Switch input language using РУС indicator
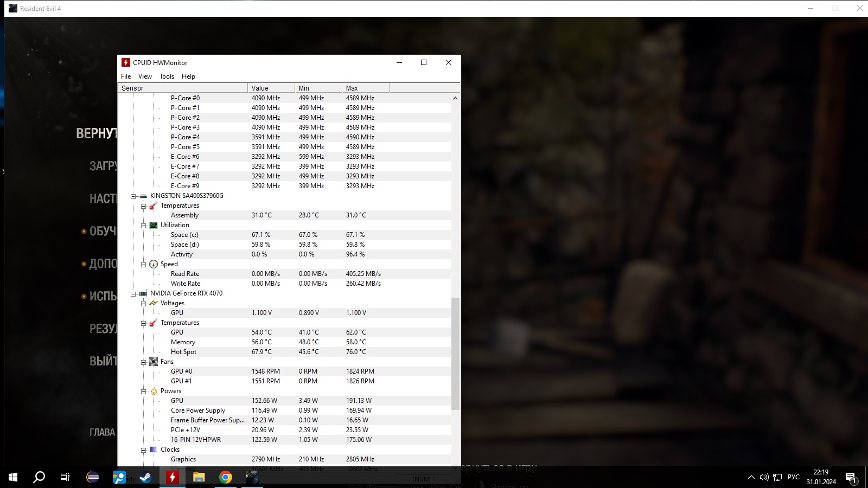 [x=794, y=477]
